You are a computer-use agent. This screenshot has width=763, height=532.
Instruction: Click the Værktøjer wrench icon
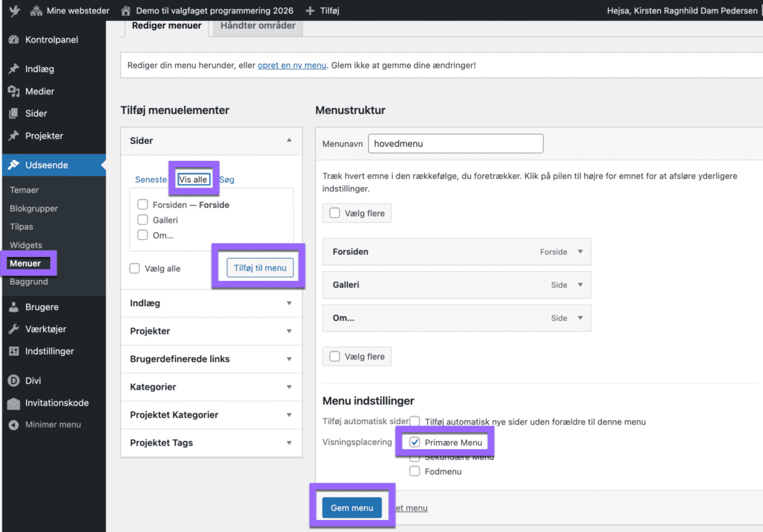13,329
